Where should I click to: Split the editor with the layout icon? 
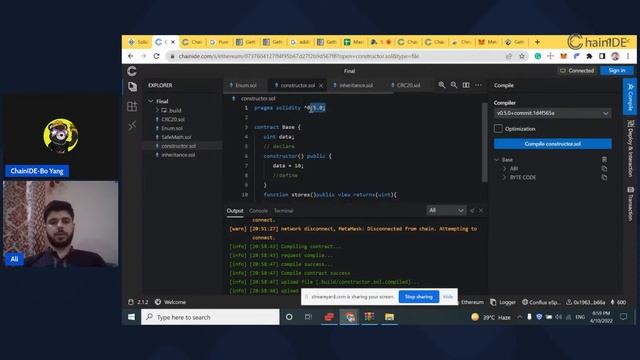point(466,85)
